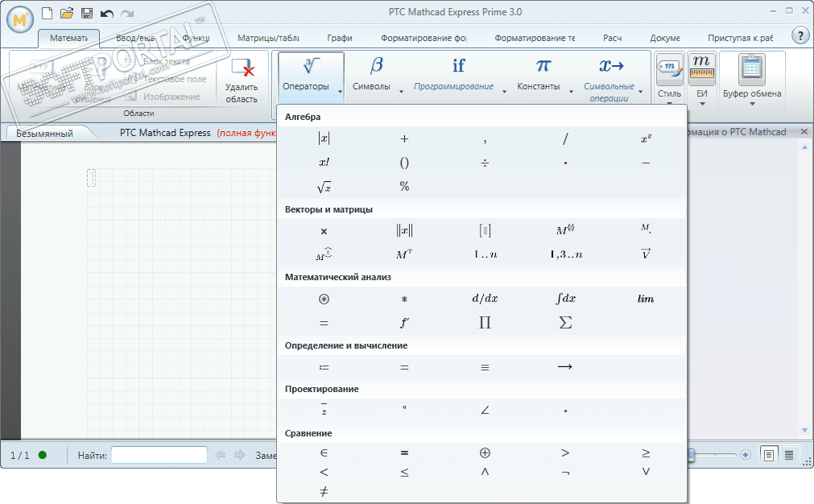814x504 pixels.
Task: Open the help question mark button
Action: (x=800, y=35)
